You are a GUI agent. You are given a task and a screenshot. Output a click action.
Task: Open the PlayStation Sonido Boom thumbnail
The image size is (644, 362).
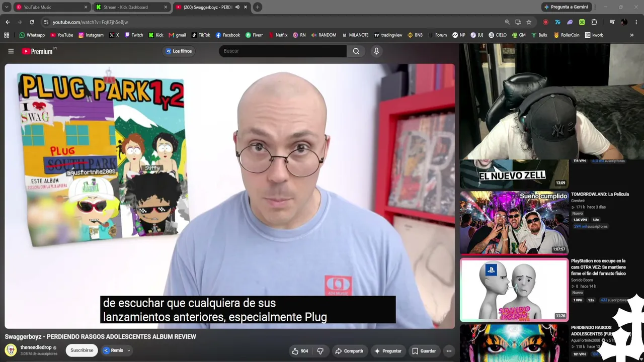(514, 290)
